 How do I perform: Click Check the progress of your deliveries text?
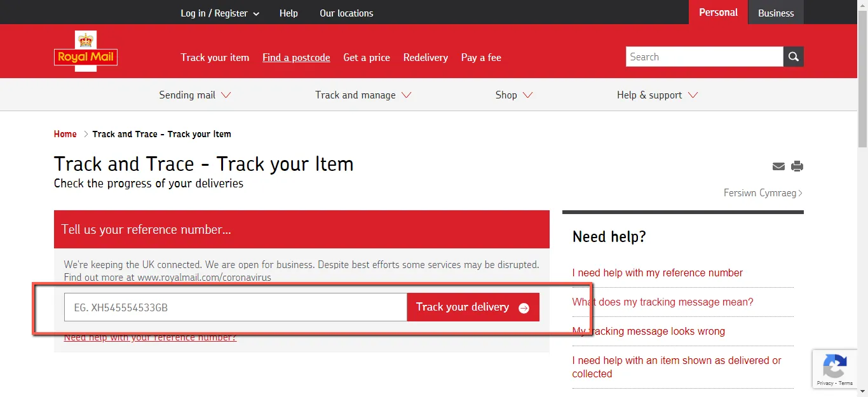149,184
